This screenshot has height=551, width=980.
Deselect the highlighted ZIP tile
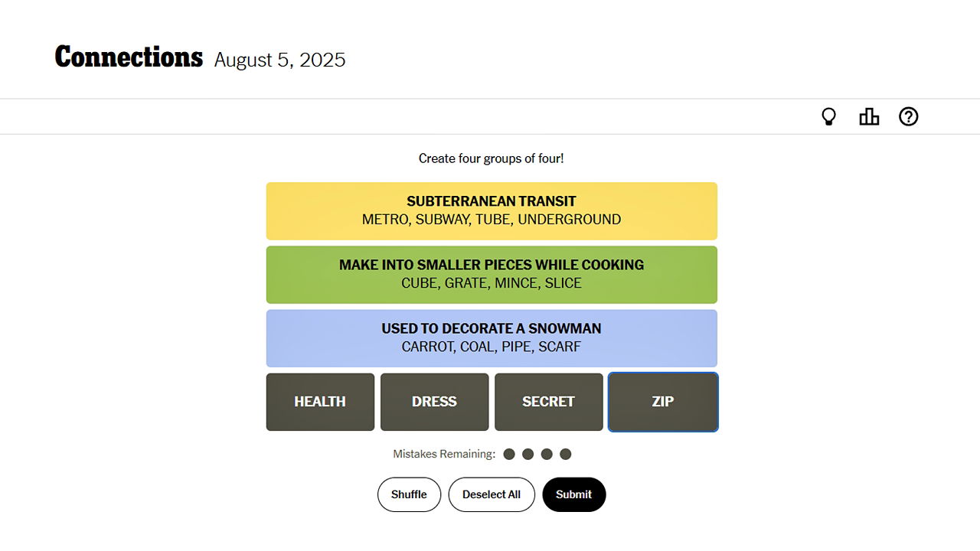[x=663, y=402]
